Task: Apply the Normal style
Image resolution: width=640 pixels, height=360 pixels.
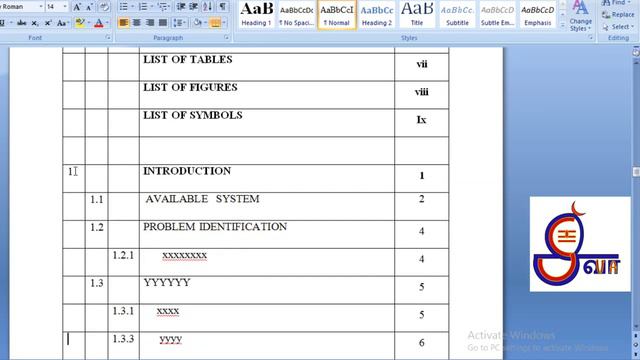Action: point(337,15)
